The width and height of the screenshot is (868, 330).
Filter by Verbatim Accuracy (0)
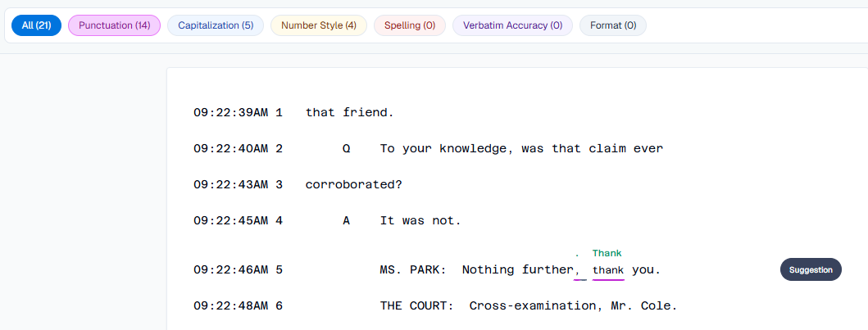pyautogui.click(x=512, y=25)
